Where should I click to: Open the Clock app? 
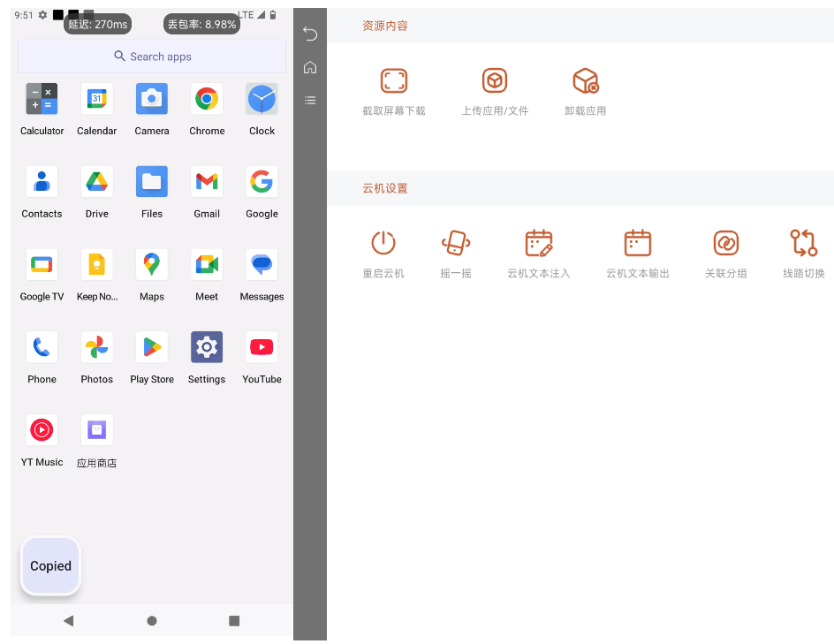tap(262, 99)
